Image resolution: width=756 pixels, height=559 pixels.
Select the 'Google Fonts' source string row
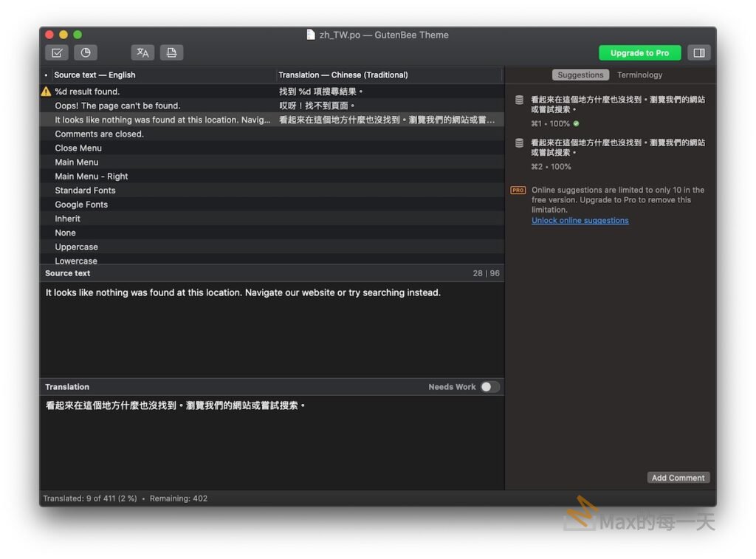81,205
